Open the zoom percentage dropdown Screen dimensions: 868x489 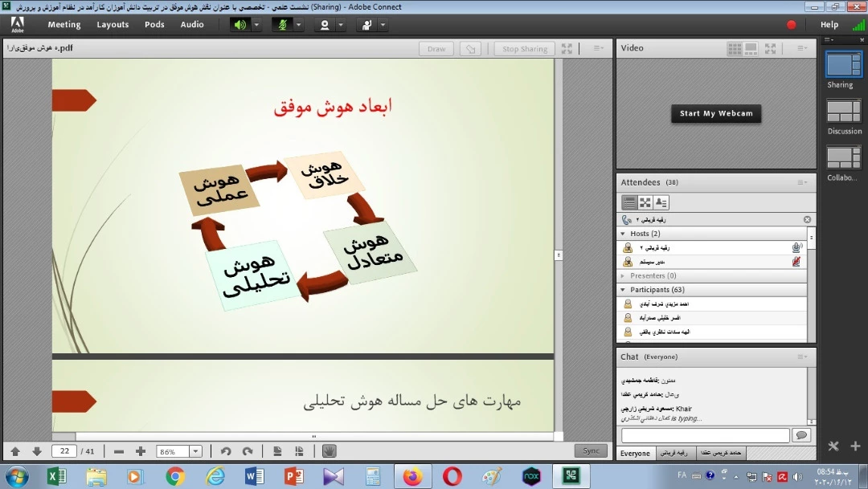click(194, 451)
